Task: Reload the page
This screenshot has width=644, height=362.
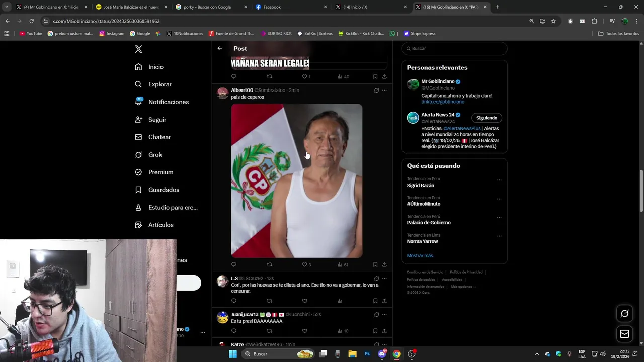Action: (31, 21)
